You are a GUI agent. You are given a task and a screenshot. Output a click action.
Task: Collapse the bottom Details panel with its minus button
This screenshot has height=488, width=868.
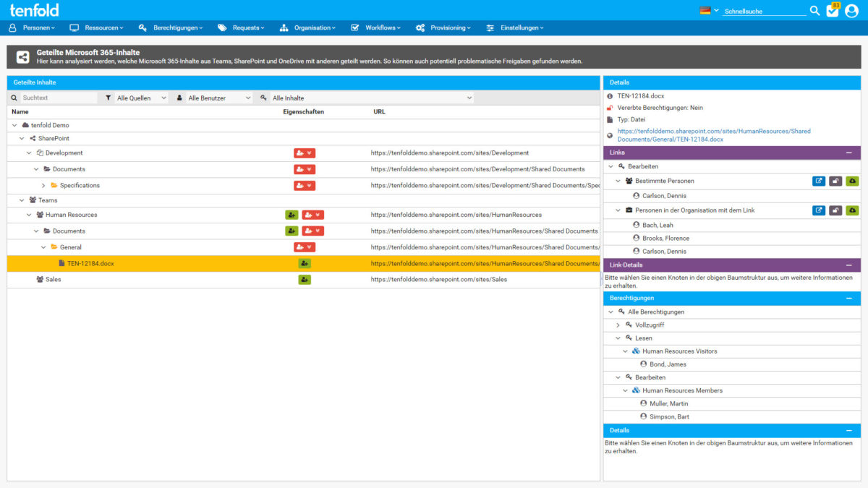[x=848, y=430]
